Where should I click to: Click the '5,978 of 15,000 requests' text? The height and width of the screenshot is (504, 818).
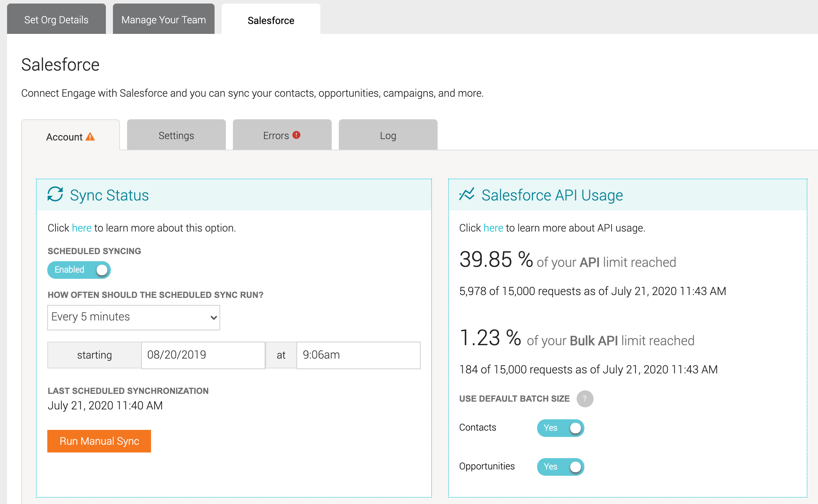(x=520, y=291)
